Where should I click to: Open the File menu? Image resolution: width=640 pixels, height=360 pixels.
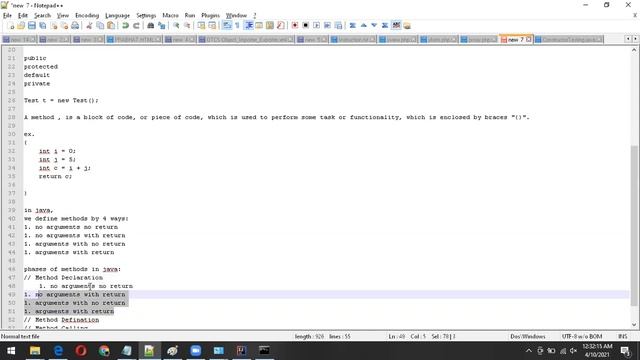[7, 16]
